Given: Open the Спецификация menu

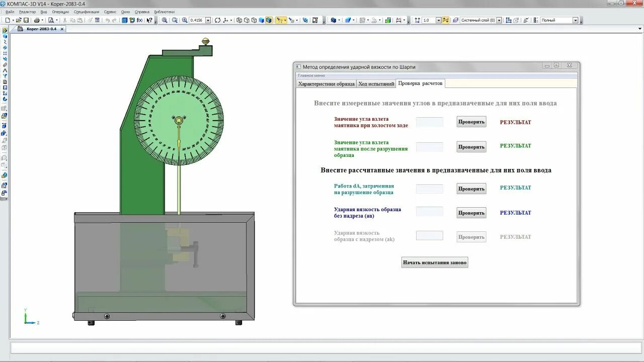Looking at the screenshot, I should pyautogui.click(x=87, y=12).
